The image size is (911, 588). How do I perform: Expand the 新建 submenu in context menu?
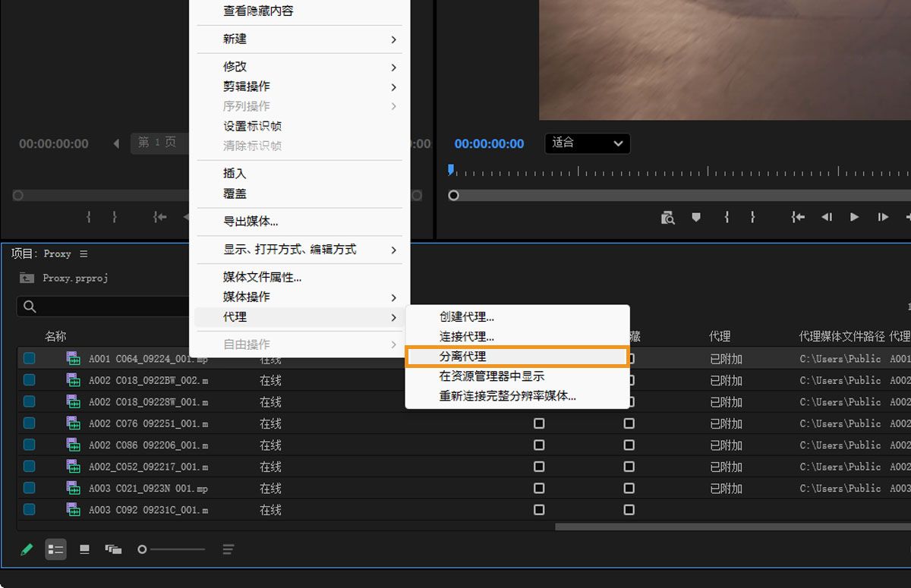tap(299, 39)
